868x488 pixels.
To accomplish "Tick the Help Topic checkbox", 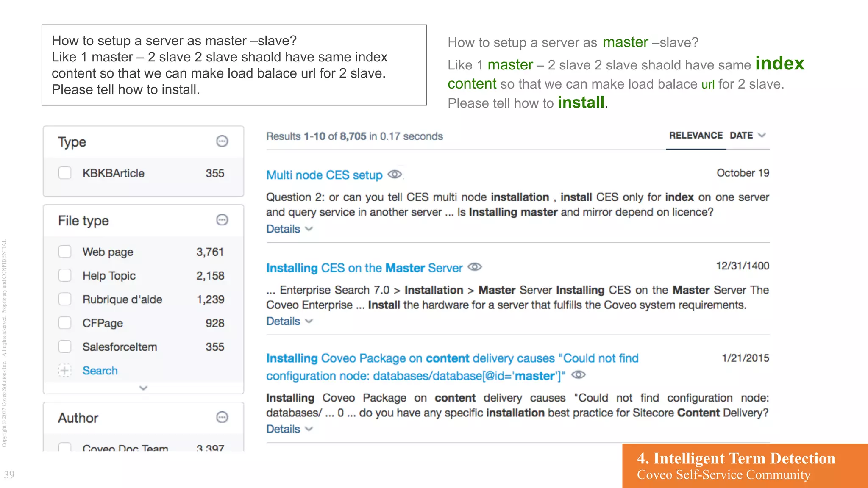I will (x=65, y=275).
